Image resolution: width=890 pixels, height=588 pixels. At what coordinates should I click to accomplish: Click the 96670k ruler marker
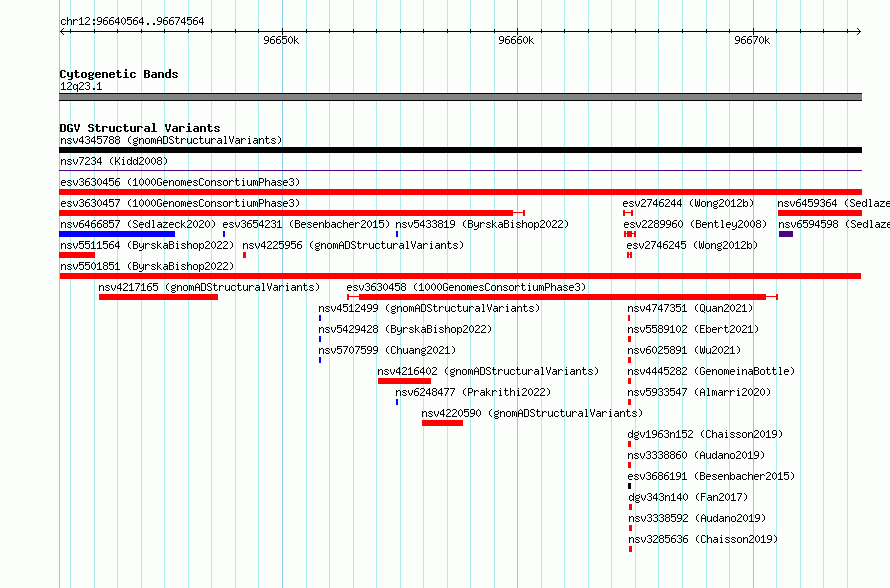click(x=752, y=40)
